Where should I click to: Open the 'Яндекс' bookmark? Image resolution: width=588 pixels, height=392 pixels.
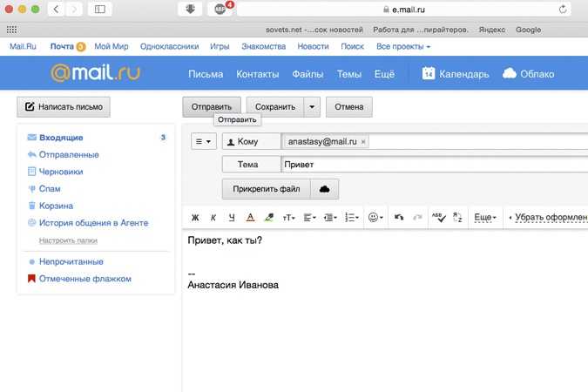click(492, 30)
